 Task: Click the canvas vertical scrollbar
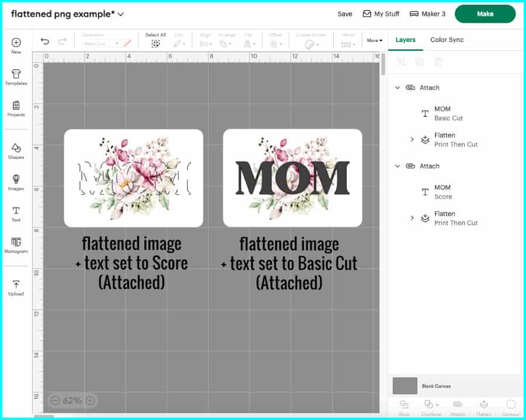tap(383, 64)
